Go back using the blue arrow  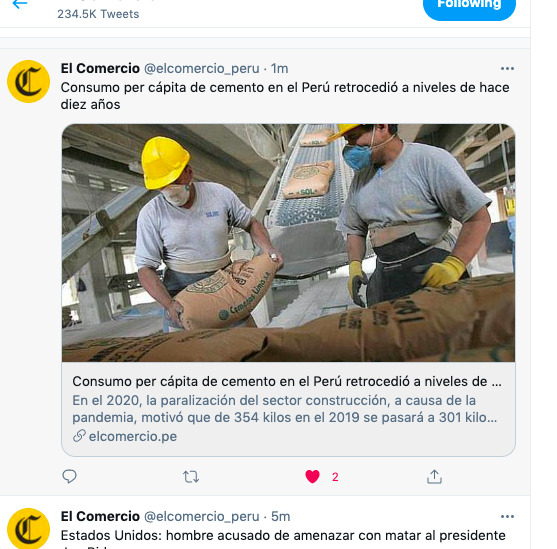[20, 4]
